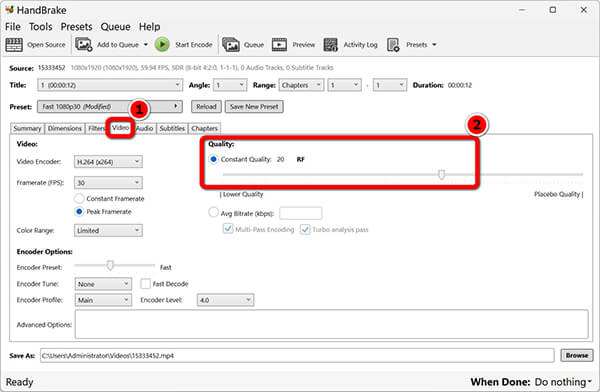Expand the Angle dropdown

[x=230, y=85]
